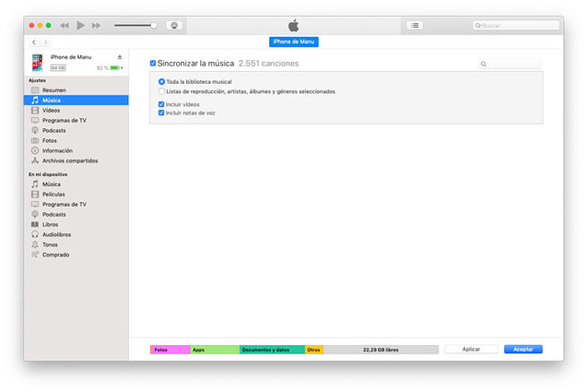The width and height of the screenshot is (587, 392).
Task: Click the Documentos y datos storage segment
Action: tap(273, 350)
